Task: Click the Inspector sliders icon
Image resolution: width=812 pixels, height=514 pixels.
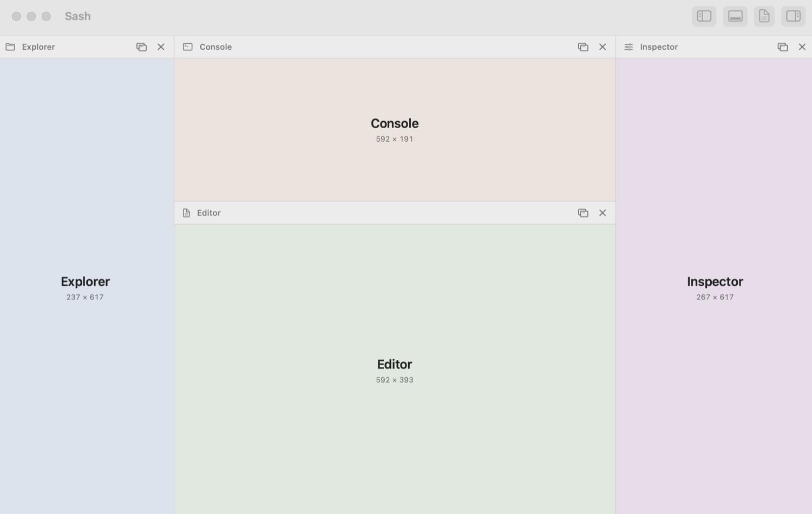Action: [628, 47]
